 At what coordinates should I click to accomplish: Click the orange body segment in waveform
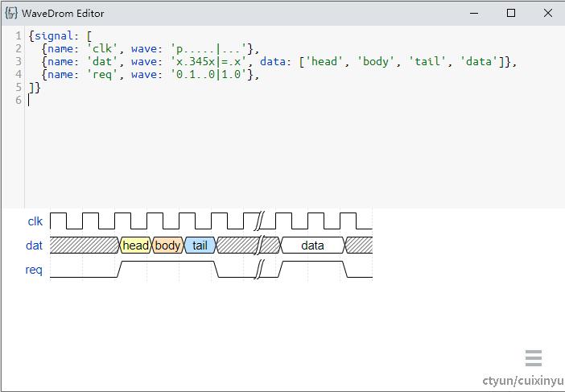click(167, 246)
